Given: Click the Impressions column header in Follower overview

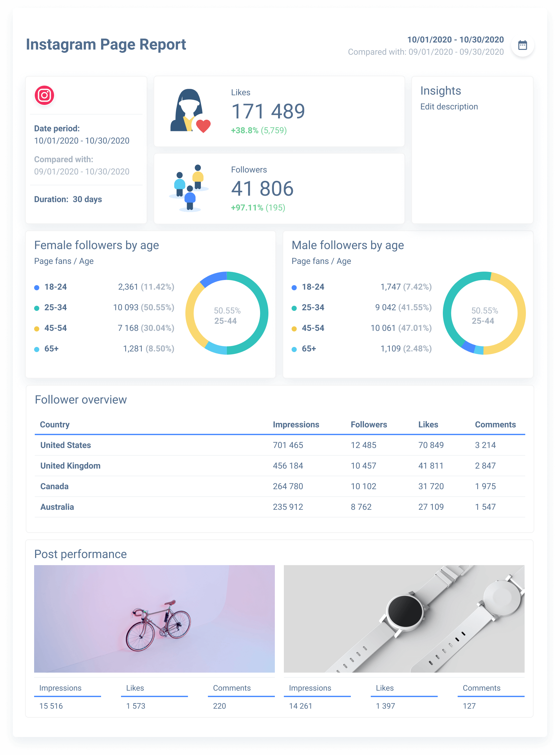Looking at the screenshot, I should [296, 424].
